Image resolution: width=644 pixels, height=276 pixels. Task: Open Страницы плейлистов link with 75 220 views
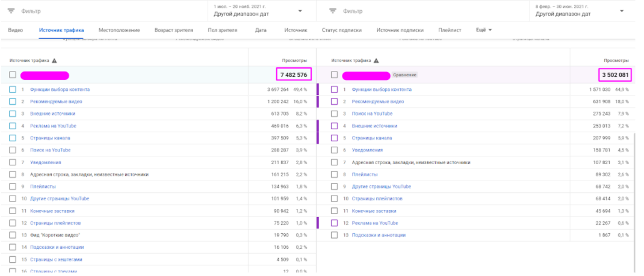click(55, 223)
